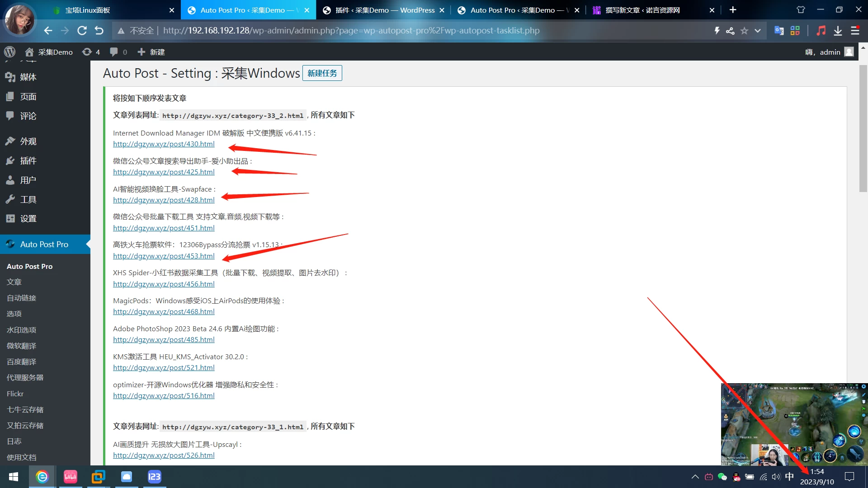Open link post/456.html

point(164,284)
